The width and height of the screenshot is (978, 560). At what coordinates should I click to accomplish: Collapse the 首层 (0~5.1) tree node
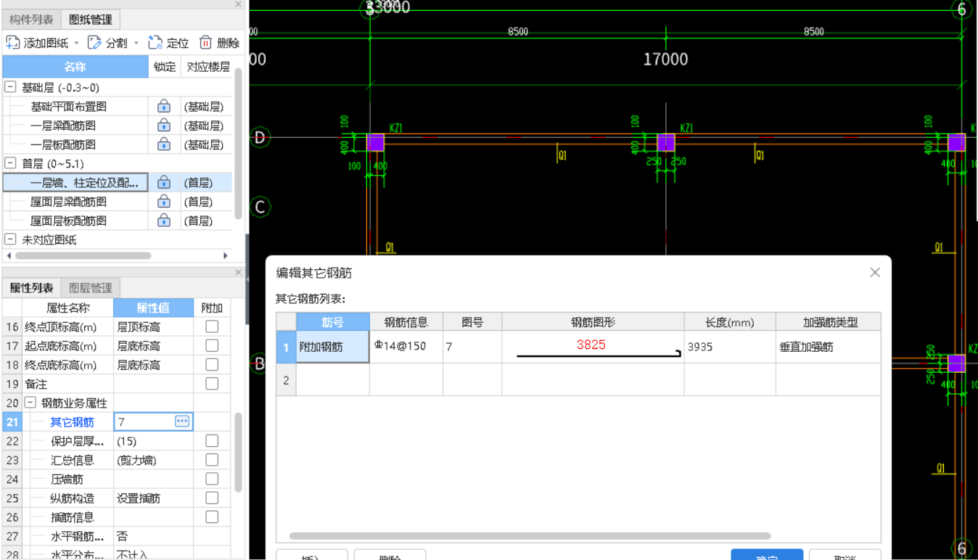tap(11, 163)
